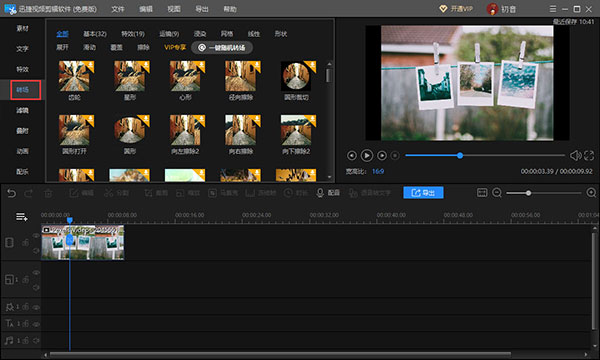600x360 pixels.
Task: Click the fit-timeline-to-window icon
Action: (482, 192)
